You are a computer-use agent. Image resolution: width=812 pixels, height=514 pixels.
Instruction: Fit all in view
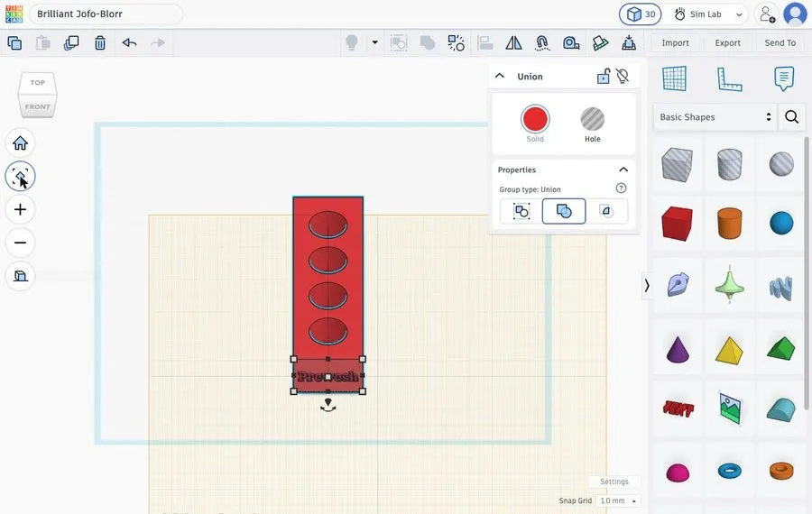click(20, 177)
